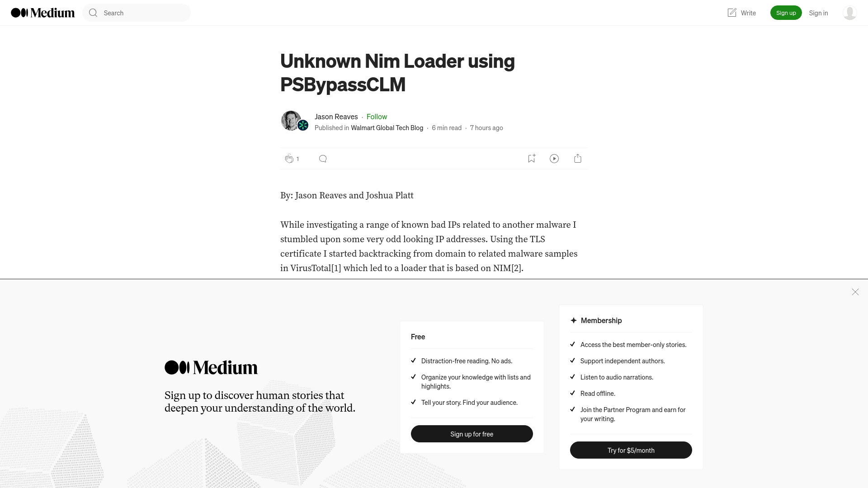Check the distraction-free reading checkbox
The width and height of the screenshot is (868, 488).
414,360
